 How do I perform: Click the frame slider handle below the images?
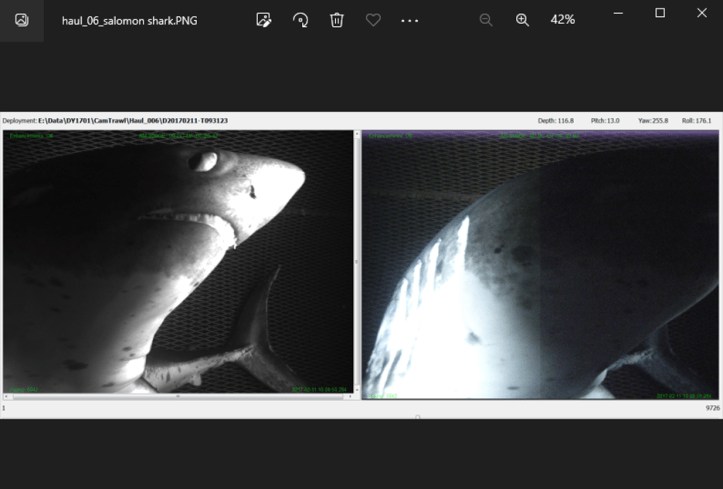click(417, 416)
